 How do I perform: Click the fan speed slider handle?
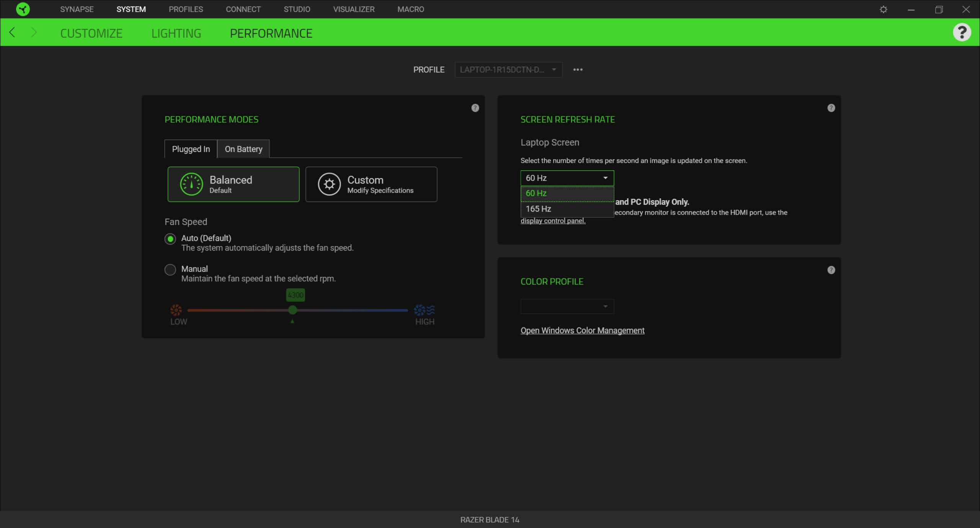point(292,310)
